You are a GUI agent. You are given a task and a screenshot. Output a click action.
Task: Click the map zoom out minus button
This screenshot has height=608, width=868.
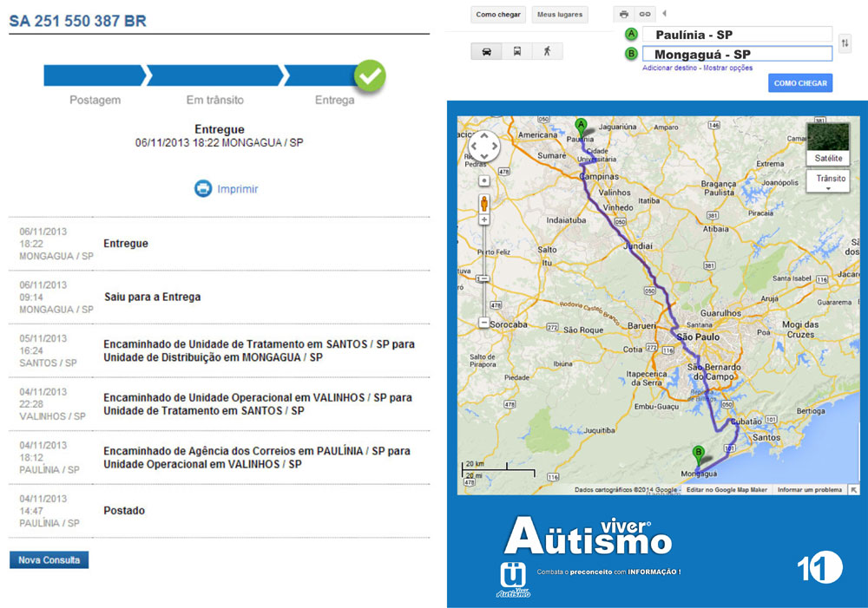(483, 322)
